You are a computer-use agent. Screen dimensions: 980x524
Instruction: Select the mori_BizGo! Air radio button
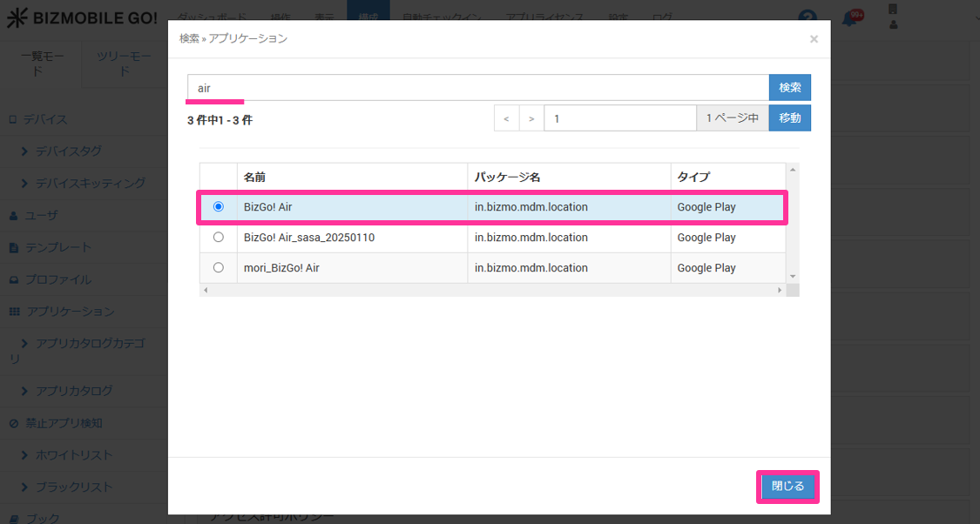point(218,268)
